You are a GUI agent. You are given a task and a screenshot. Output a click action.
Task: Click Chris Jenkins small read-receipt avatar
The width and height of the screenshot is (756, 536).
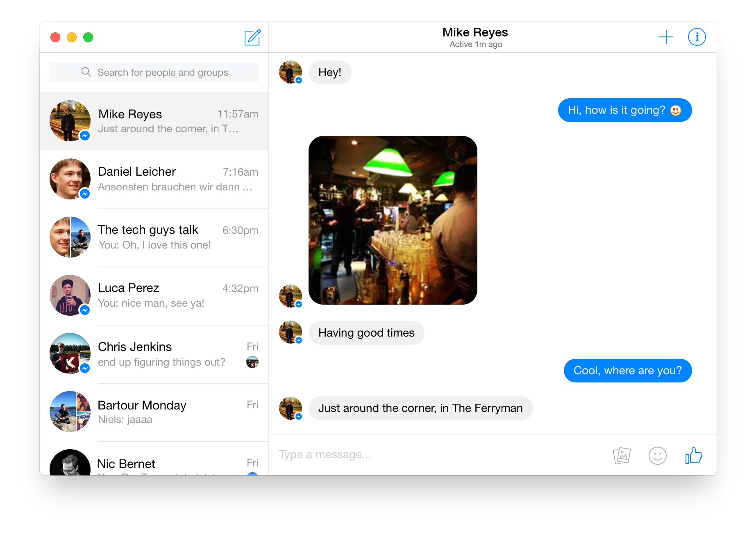coord(252,362)
